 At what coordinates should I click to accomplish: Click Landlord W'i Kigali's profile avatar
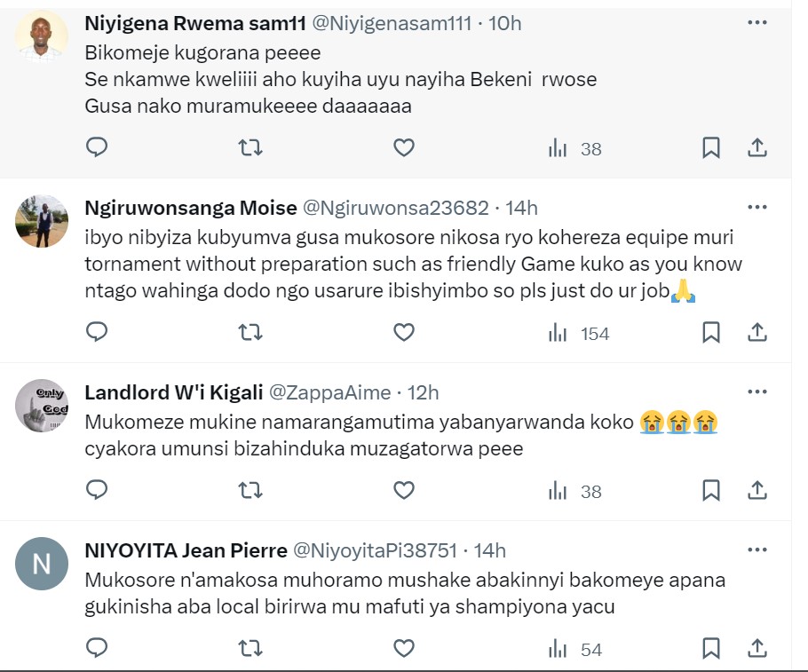coord(42,406)
